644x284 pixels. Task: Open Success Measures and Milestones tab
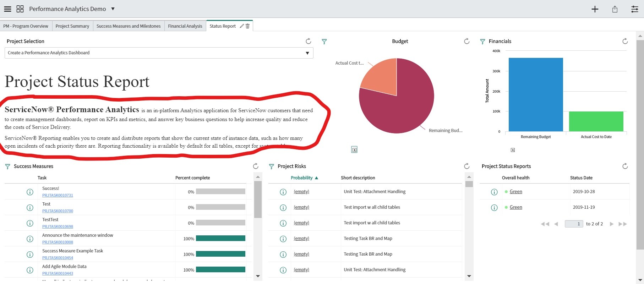pos(129,26)
